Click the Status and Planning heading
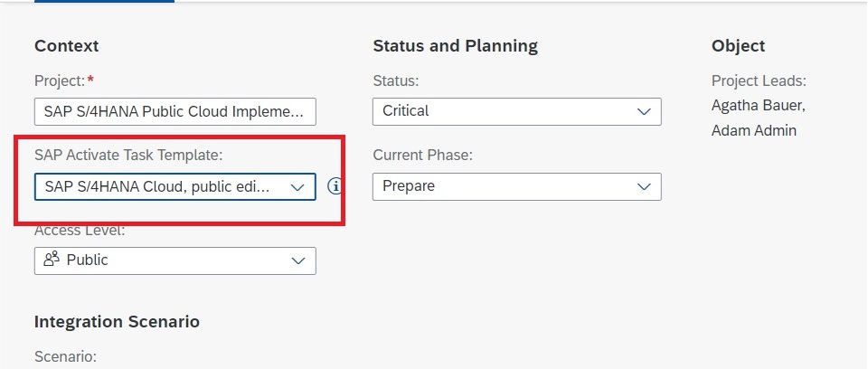Viewport: 868px width, 369px height. coord(455,46)
